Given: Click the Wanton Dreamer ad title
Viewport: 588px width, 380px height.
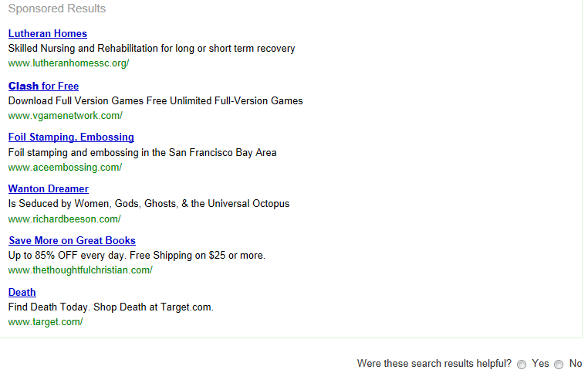Looking at the screenshot, I should pos(48,189).
